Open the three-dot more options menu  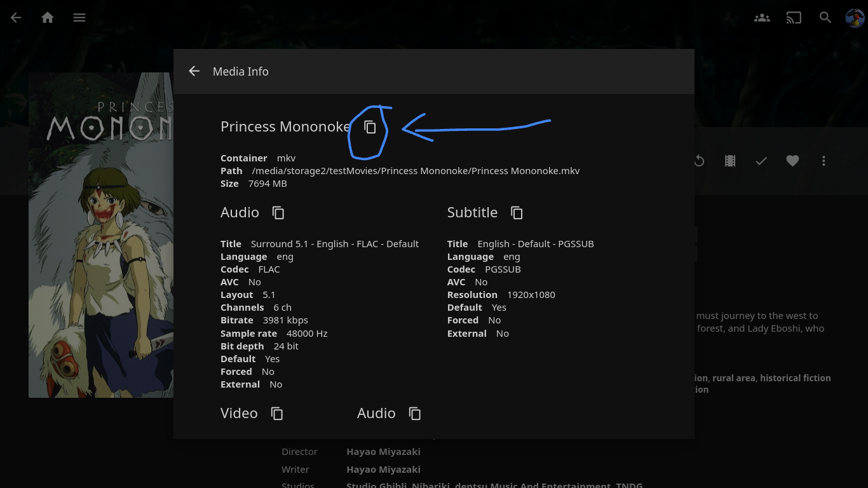pos(824,161)
